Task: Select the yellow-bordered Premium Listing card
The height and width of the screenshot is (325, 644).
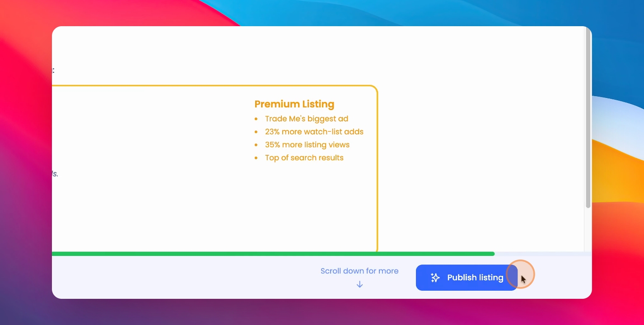Action: [215, 168]
